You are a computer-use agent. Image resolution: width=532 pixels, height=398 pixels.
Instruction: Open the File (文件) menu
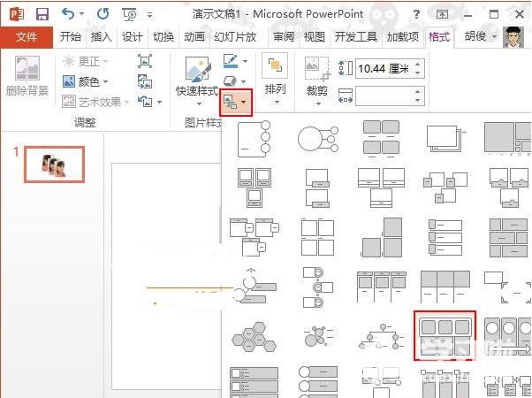click(x=27, y=36)
